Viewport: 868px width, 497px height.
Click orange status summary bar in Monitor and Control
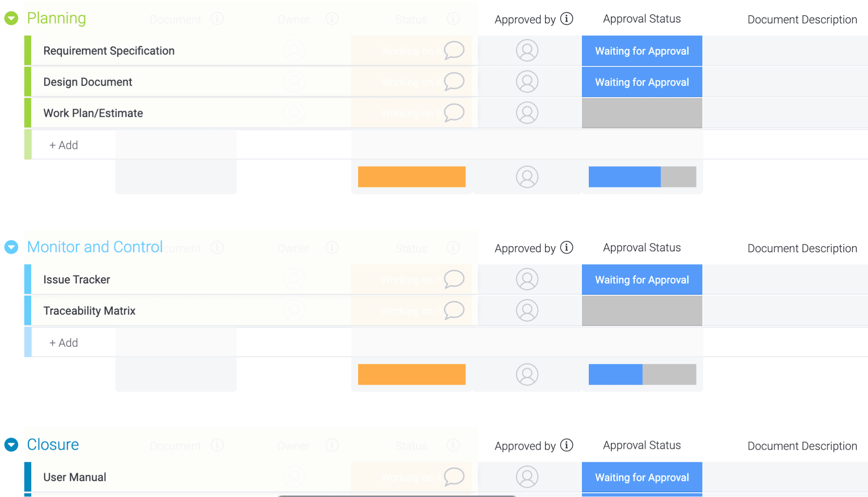pyautogui.click(x=412, y=374)
